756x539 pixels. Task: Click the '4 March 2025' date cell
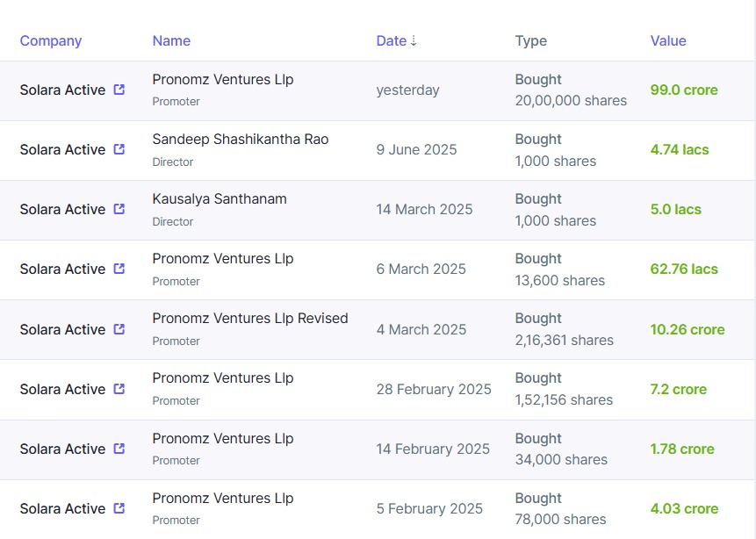(x=421, y=330)
